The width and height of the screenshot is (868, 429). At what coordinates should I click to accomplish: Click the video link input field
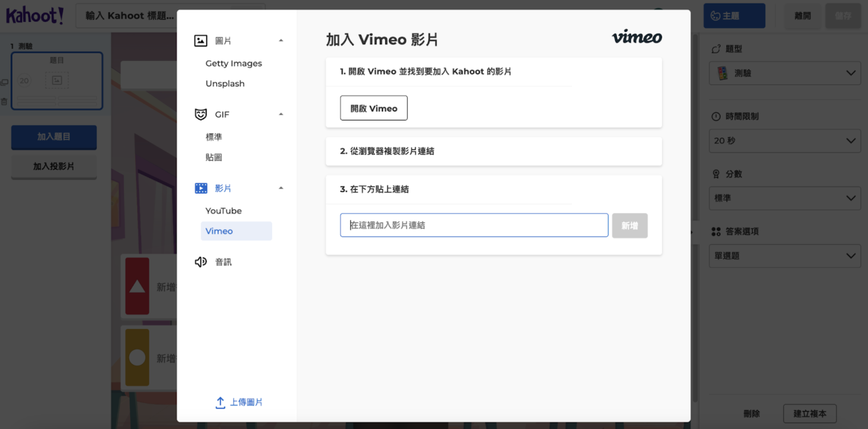pyautogui.click(x=474, y=225)
